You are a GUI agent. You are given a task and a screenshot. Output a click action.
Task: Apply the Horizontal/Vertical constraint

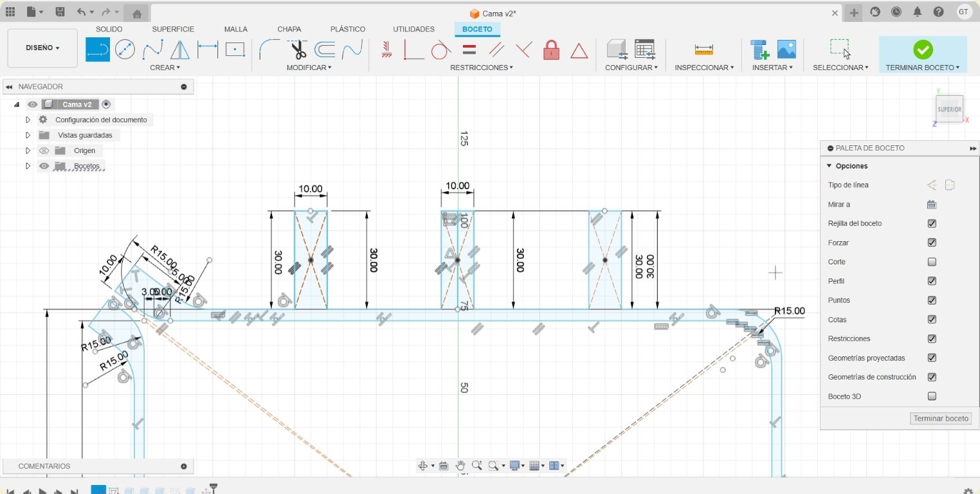(386, 50)
